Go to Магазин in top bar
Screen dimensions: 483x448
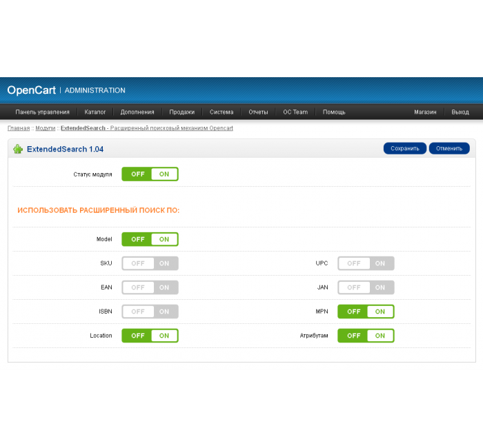tap(425, 112)
